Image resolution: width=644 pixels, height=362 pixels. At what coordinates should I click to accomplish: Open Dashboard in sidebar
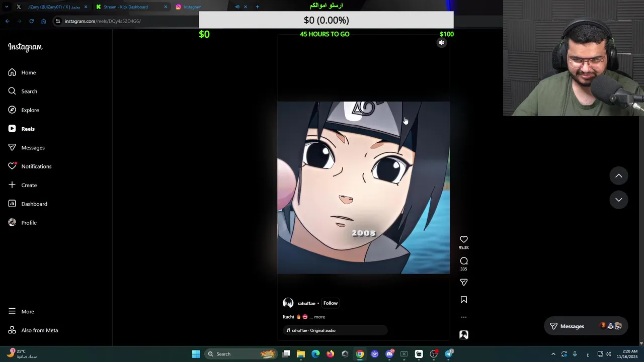28,204
